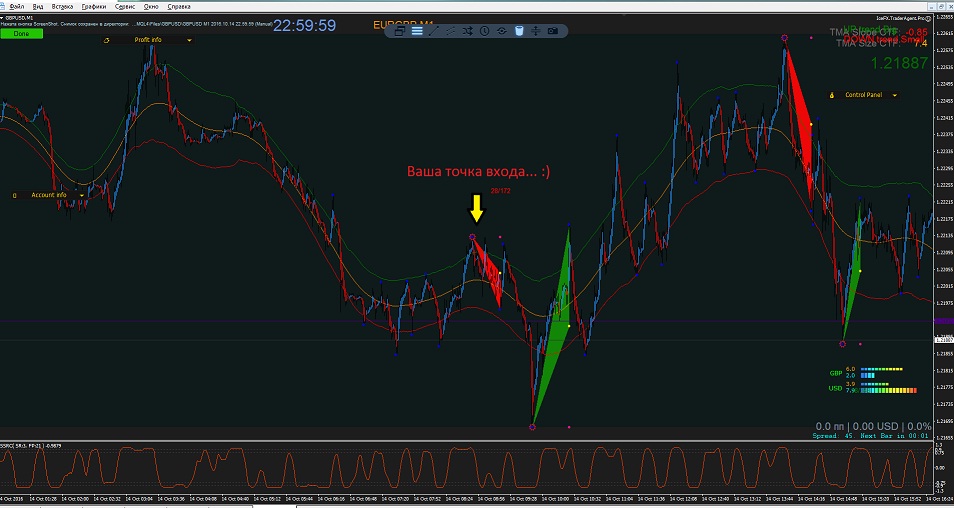Click the red 'Ваша точка входа' annotation text
This screenshot has height=508, width=954.
(x=478, y=172)
